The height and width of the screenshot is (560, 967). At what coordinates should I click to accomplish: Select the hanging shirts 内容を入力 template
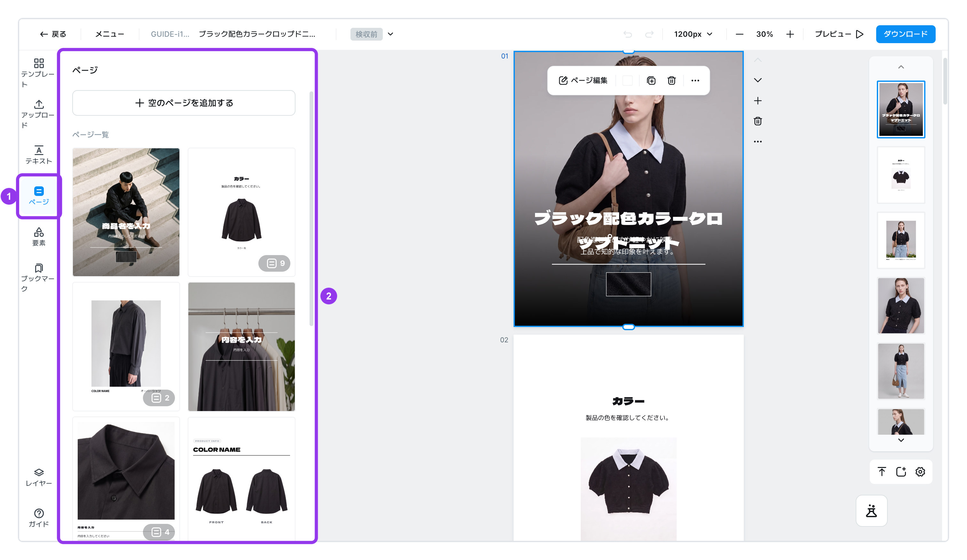pyautogui.click(x=241, y=347)
